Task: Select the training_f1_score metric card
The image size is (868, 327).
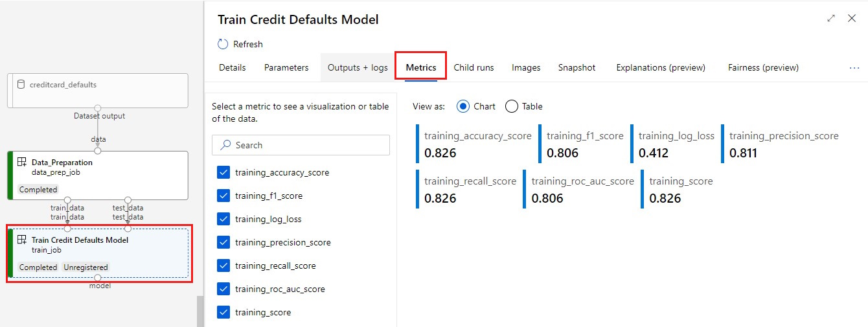Action: tap(584, 144)
